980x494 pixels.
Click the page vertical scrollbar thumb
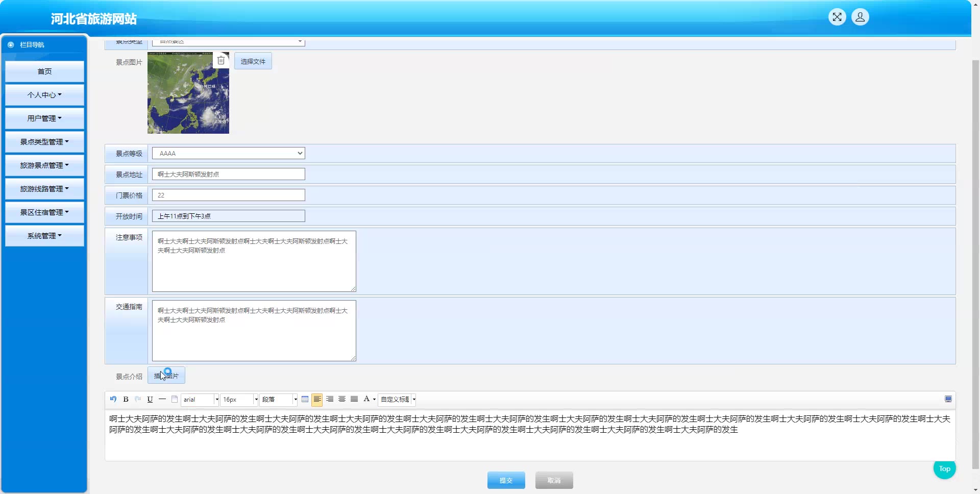click(x=975, y=264)
